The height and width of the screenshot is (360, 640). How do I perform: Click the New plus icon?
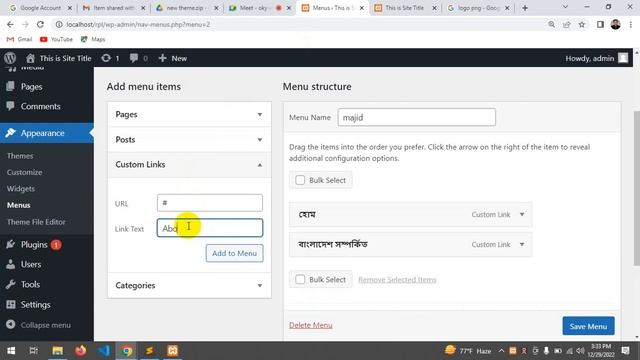(x=162, y=58)
